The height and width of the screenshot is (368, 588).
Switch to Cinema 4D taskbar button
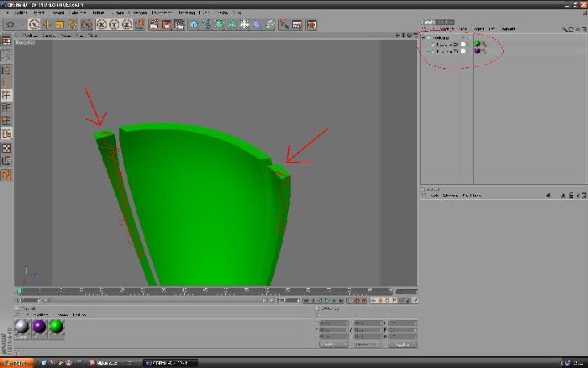[171, 363]
